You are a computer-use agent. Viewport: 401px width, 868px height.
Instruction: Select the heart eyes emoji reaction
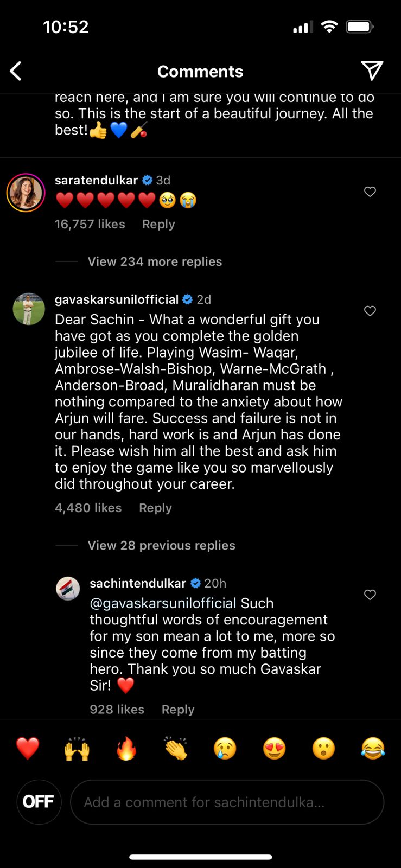coord(274,748)
